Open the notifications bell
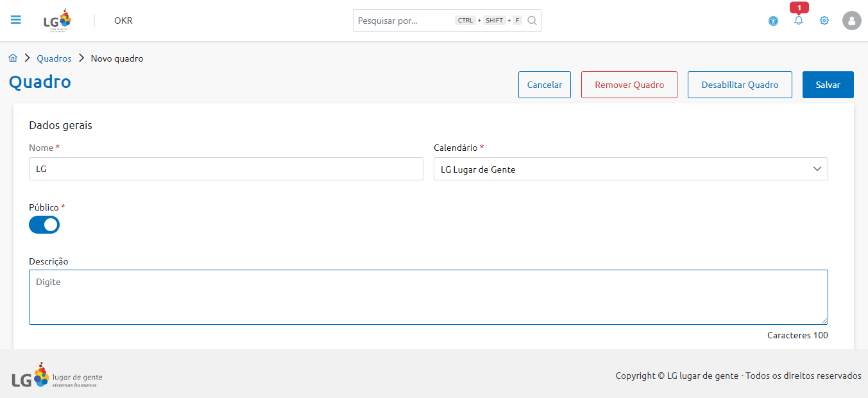Screen dimensions: 868x398 (799, 21)
